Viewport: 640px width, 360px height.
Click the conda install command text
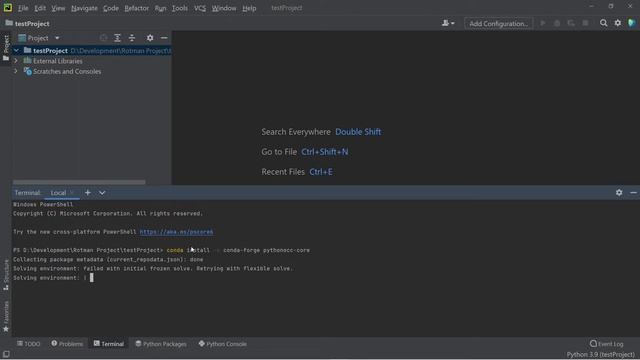pyautogui.click(x=238, y=250)
